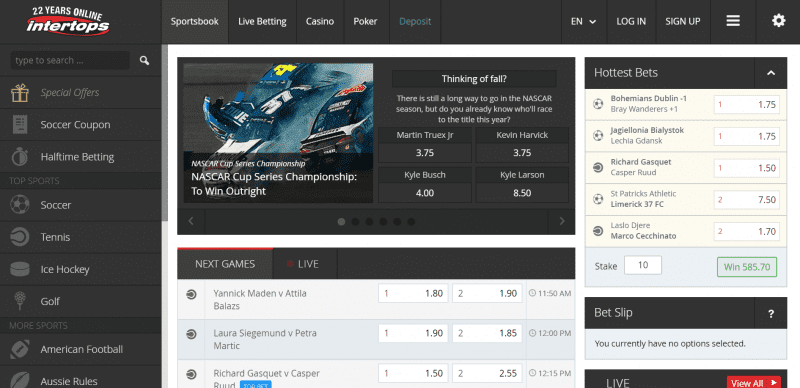This screenshot has height=388, width=800.
Task: Advance carousel with the right arrow
Action: 562,221
